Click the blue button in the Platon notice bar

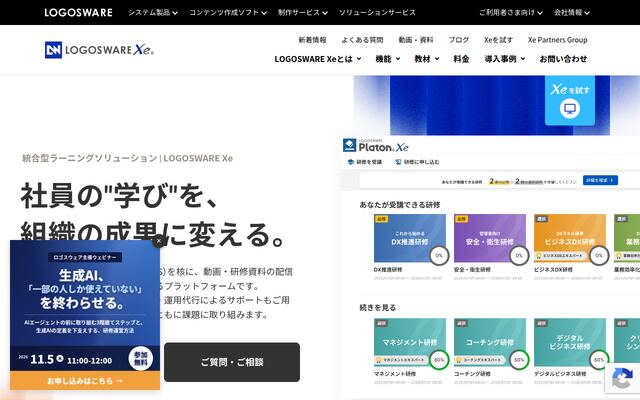tap(600, 180)
